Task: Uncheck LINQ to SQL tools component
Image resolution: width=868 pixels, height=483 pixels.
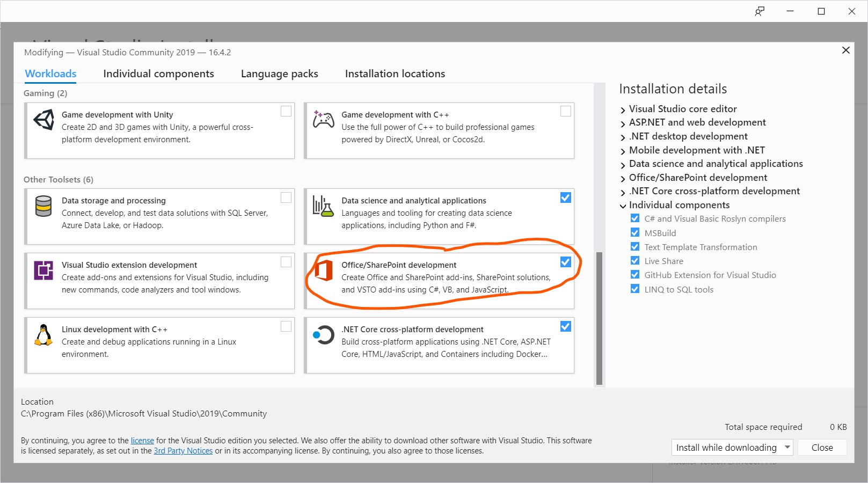Action: click(x=635, y=289)
